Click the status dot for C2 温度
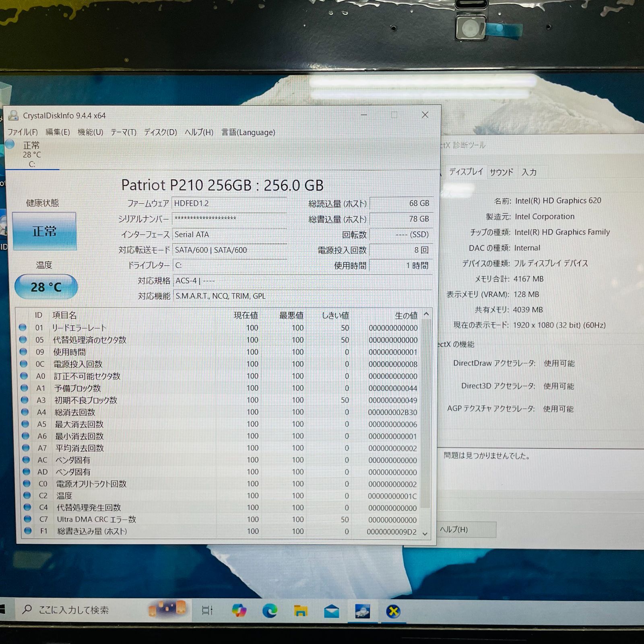 (27, 495)
